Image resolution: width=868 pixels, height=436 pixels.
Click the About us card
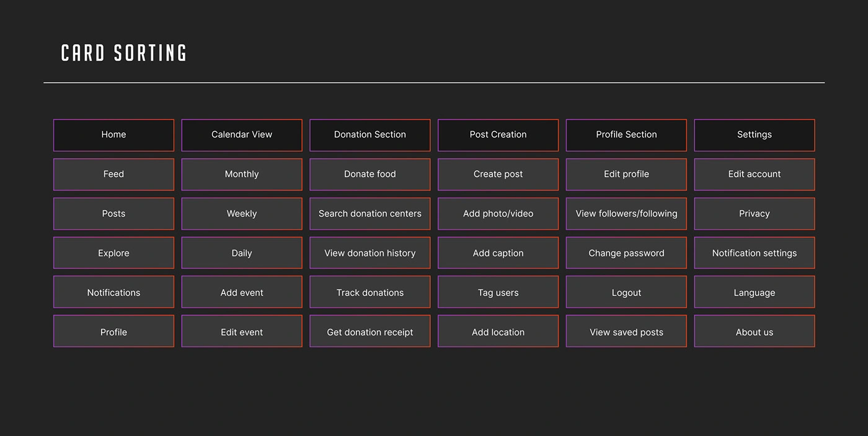[755, 331]
